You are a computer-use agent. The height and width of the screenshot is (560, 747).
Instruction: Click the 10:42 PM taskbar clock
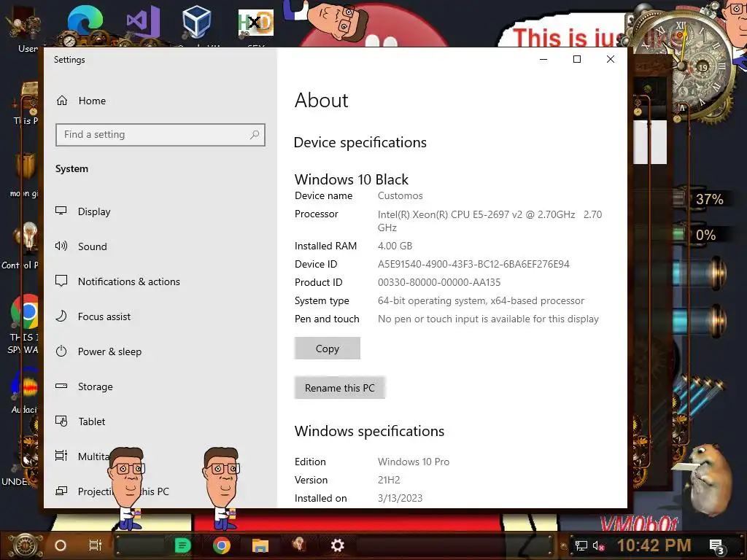(654, 545)
